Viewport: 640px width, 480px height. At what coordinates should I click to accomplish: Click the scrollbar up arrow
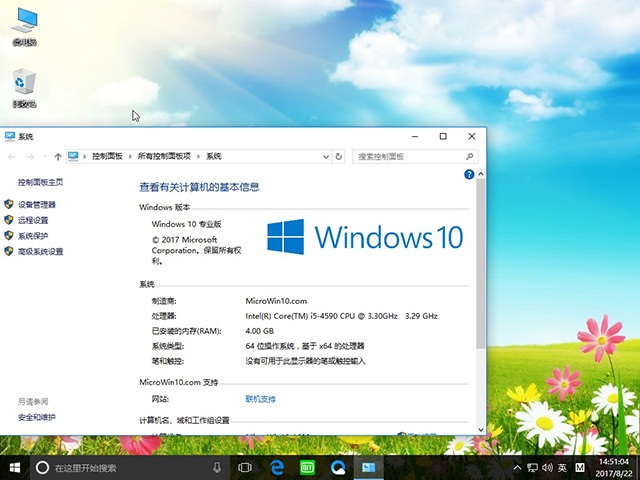click(481, 174)
